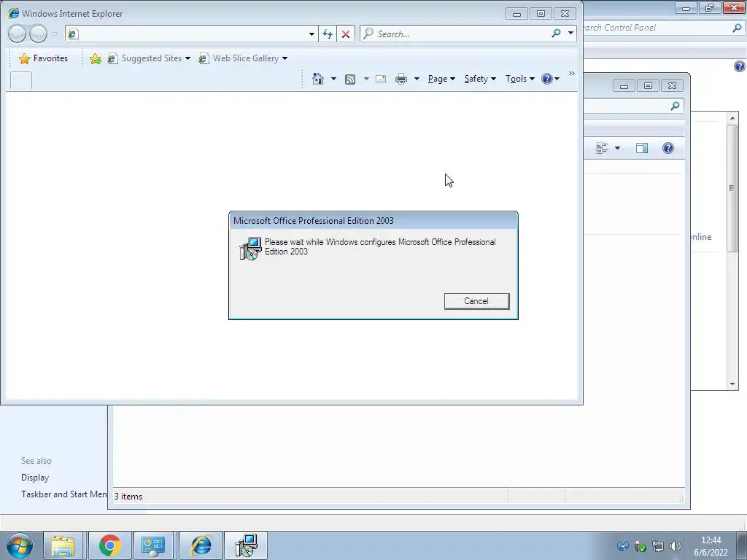This screenshot has width=747, height=560.
Task: Maximize the Internet Explorer window
Action: click(541, 14)
